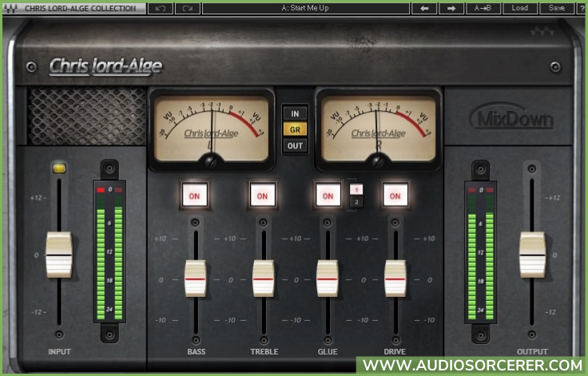Load next preset with right arrow
The image size is (588, 376).
point(451,8)
